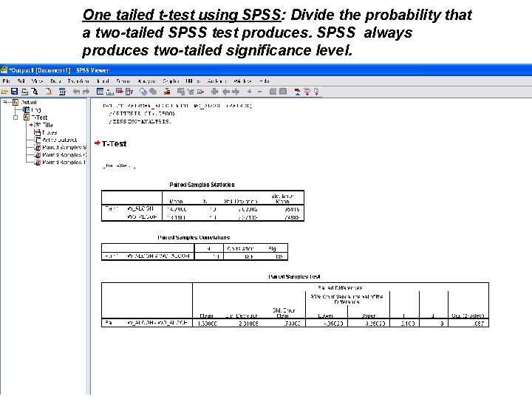
Task: Click the 1.50000 mean difference cell
Action: (207, 324)
